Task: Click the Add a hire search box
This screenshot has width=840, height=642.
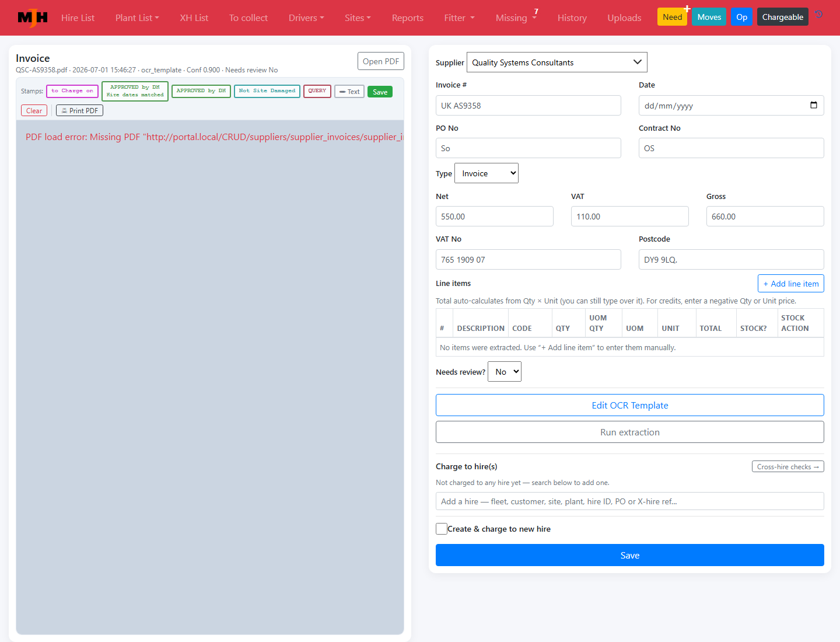Action: [x=630, y=501]
